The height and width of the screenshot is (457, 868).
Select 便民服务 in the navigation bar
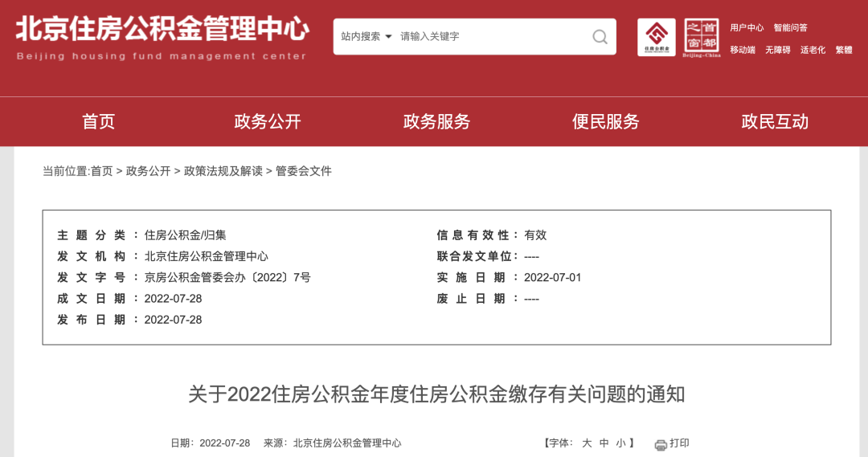point(606,122)
